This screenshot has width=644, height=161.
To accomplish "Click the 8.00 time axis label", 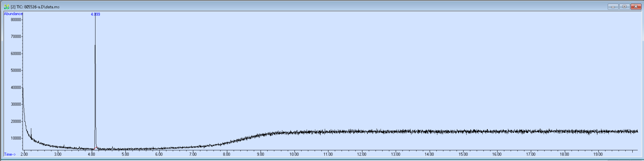I will pyautogui.click(x=226, y=154).
